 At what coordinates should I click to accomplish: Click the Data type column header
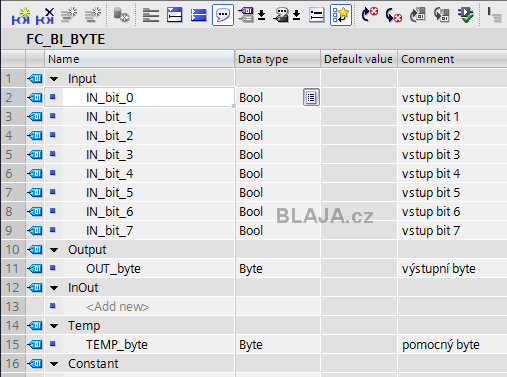pyautogui.click(x=278, y=59)
